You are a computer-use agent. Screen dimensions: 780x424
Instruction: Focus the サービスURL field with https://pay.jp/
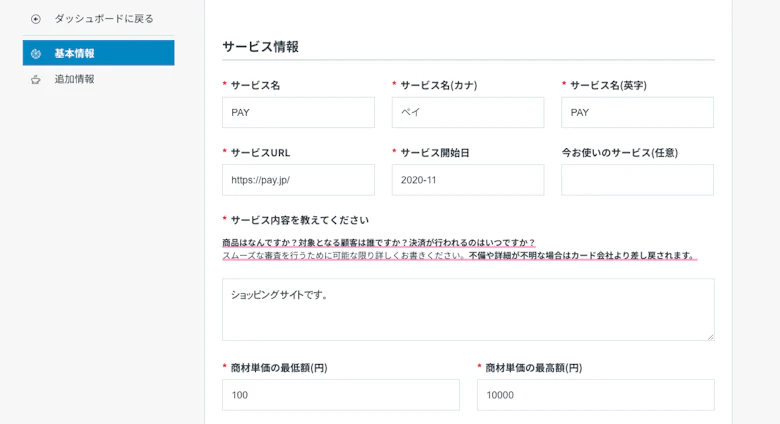pyautogui.click(x=298, y=180)
